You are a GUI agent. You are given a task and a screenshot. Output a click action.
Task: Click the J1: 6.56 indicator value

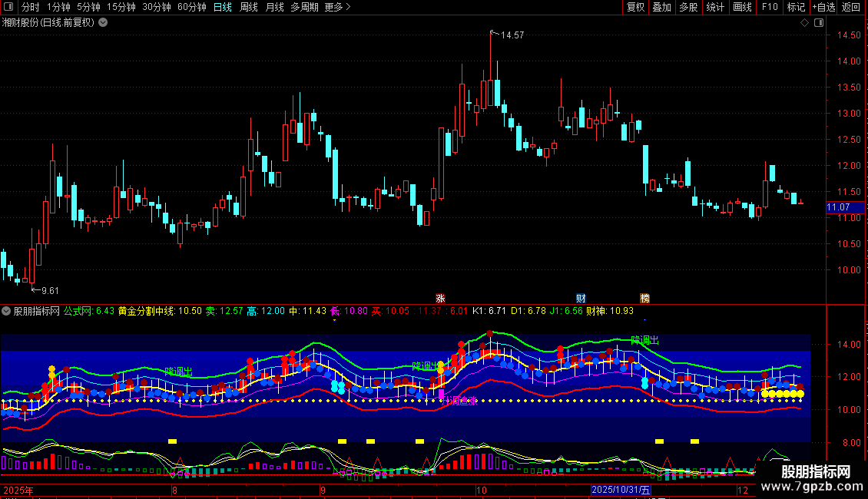coord(566,311)
